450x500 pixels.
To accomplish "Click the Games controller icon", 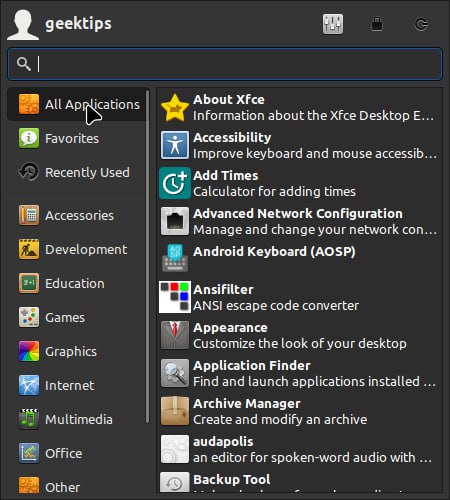I will (29, 317).
